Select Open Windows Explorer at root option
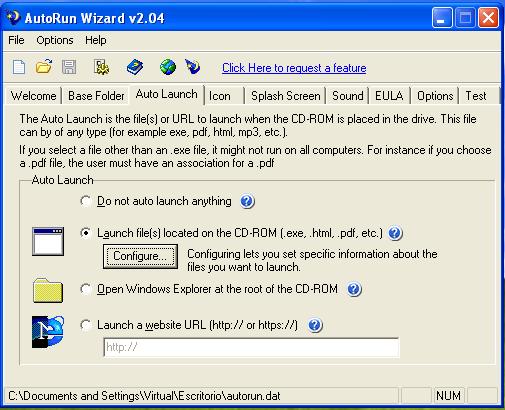 click(x=209, y=289)
